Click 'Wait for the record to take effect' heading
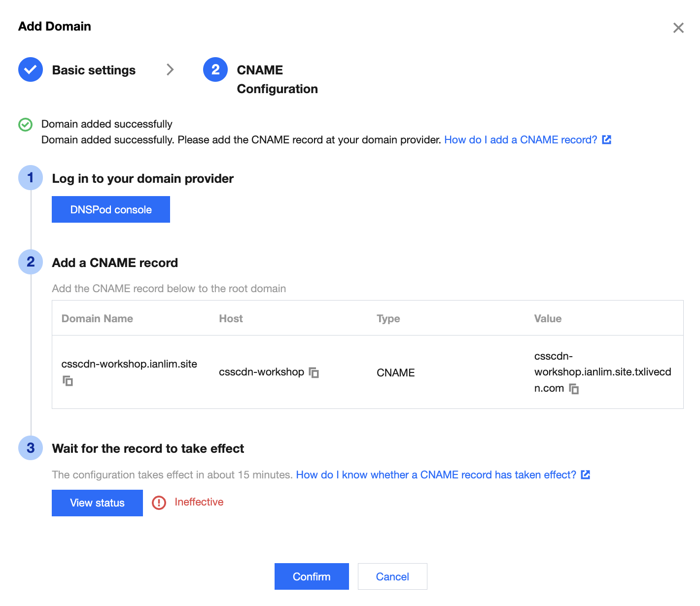This screenshot has width=700, height=606. (148, 448)
